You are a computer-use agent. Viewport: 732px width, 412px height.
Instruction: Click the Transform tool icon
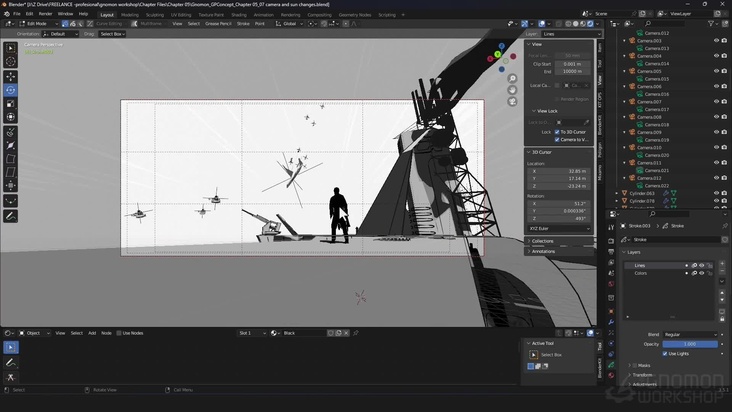click(x=11, y=117)
